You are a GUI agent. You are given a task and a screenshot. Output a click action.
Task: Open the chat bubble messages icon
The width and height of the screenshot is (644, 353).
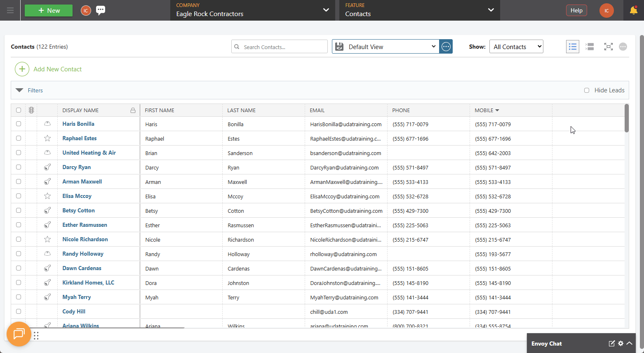[101, 10]
